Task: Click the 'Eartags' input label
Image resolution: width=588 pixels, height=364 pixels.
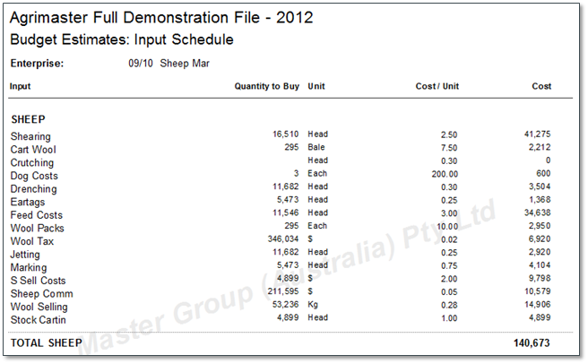Action: point(28,203)
